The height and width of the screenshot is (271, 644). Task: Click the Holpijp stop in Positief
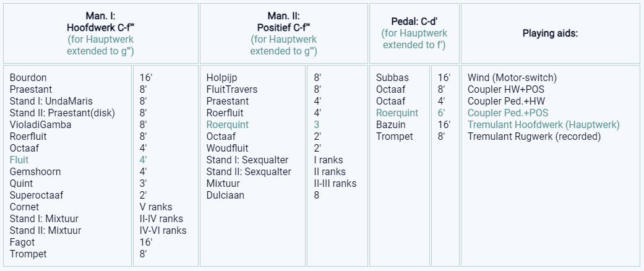tap(221, 78)
